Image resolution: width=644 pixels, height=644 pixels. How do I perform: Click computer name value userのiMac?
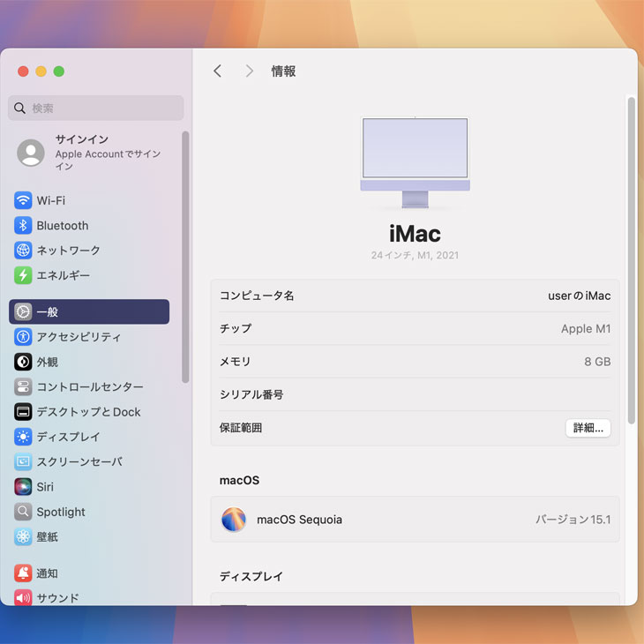(x=580, y=296)
